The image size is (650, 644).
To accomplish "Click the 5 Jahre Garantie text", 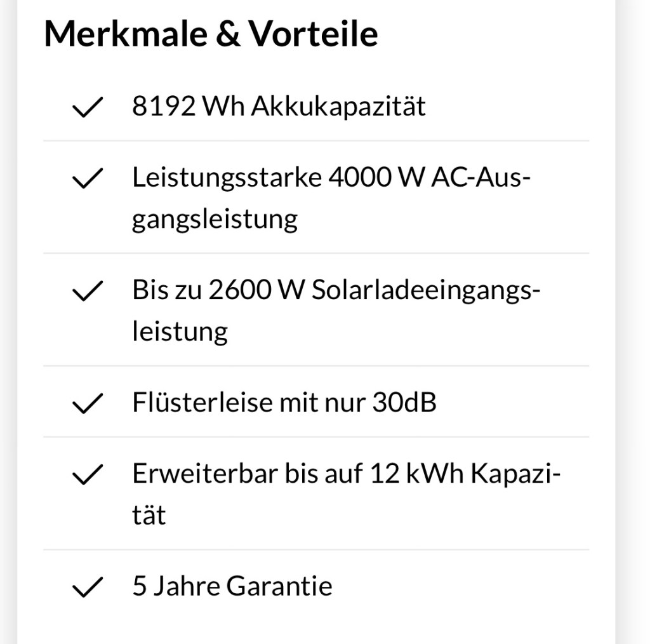I will pyautogui.click(x=232, y=586).
